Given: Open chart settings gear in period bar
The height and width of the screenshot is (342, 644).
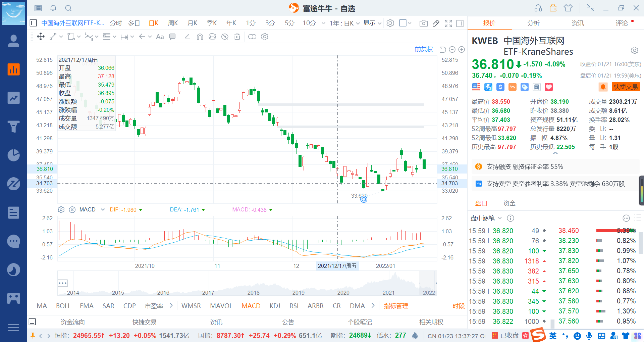Looking at the screenshot, I should pos(390,23).
